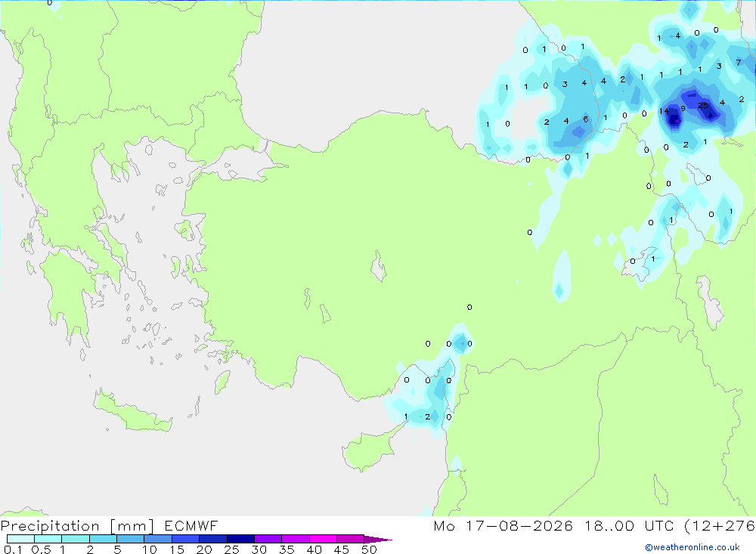Click the '25' precipitation value on the map

point(703,105)
